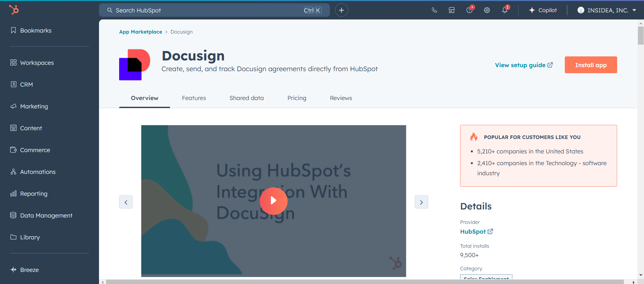Open the Automations sidebar menu
The height and width of the screenshot is (284, 644).
tap(33, 172)
